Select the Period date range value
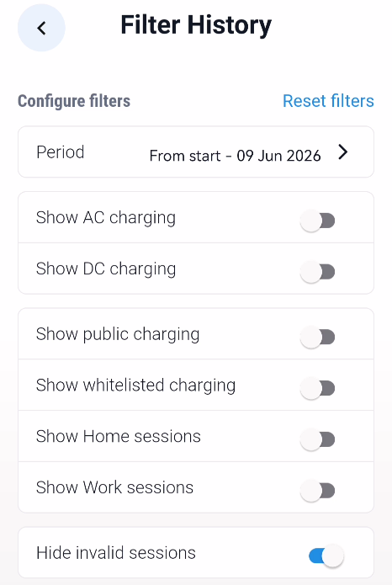This screenshot has width=392, height=585. tap(235, 156)
